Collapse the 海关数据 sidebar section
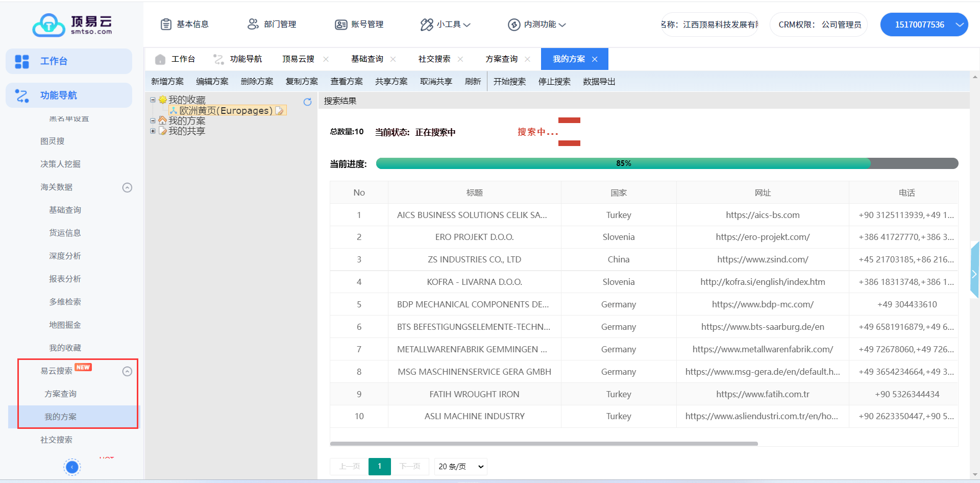This screenshot has height=483, width=980. click(127, 187)
